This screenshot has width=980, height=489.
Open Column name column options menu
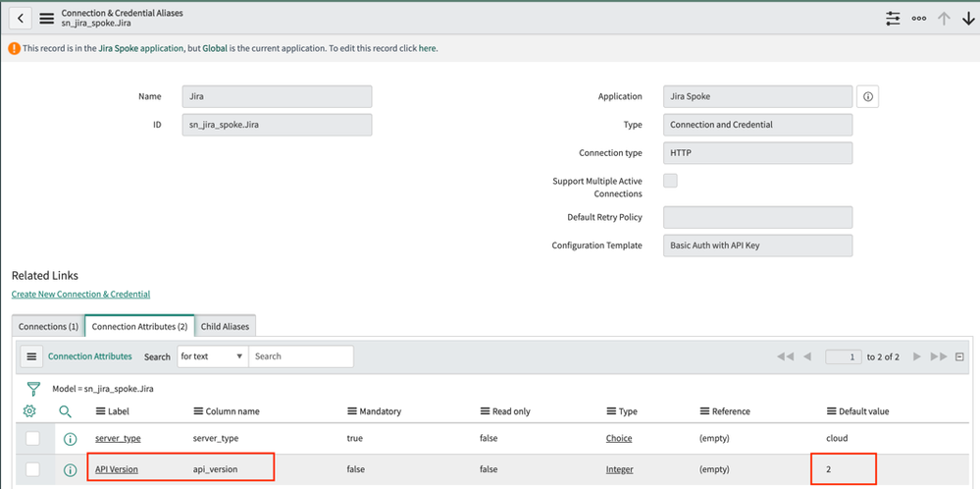198,411
